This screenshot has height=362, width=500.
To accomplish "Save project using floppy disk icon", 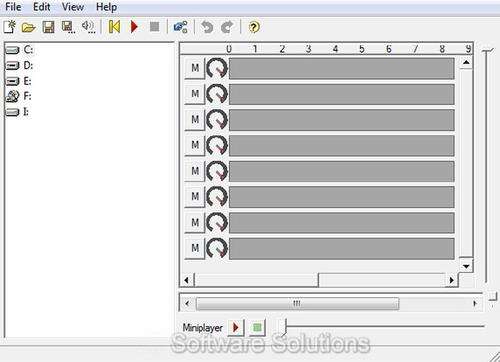I will click(48, 27).
